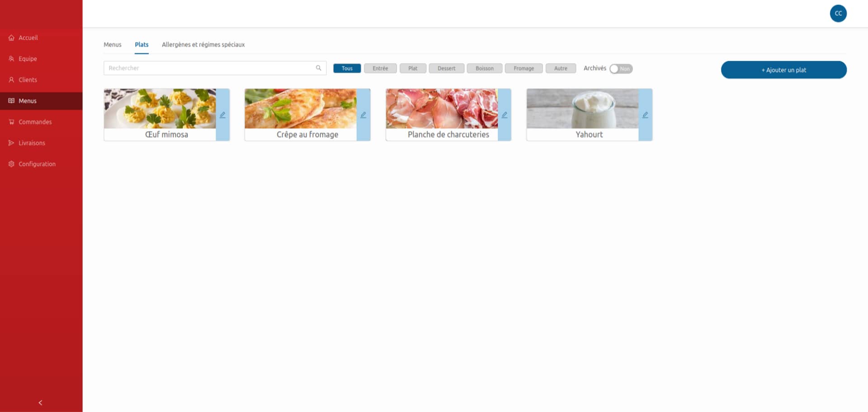Edit the Yahourt dish
This screenshot has width=868, height=412.
coord(645,115)
